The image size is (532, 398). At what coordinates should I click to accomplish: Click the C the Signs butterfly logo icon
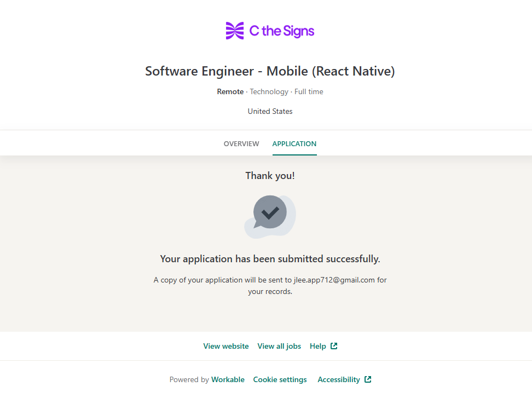[x=235, y=31]
